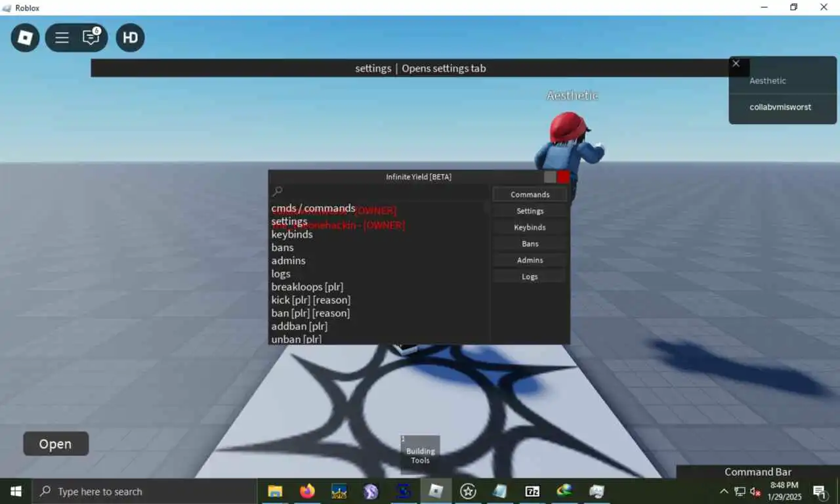Switch to the Logs tab
Viewport: 840px width, 504px height.
(530, 276)
